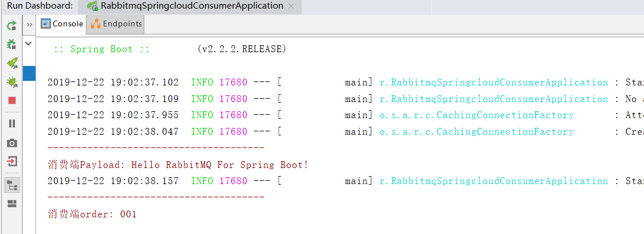Click '(v2.2.2.RELEASE)' version text

click(x=242, y=49)
